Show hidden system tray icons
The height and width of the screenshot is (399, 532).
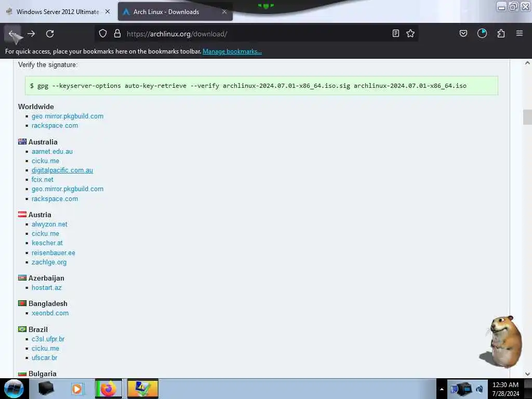coord(442,389)
